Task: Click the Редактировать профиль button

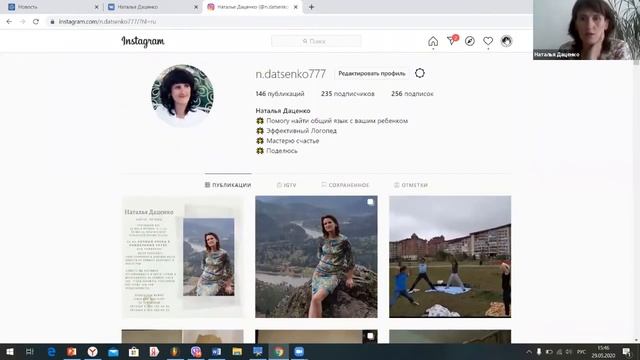Action: pos(372,73)
